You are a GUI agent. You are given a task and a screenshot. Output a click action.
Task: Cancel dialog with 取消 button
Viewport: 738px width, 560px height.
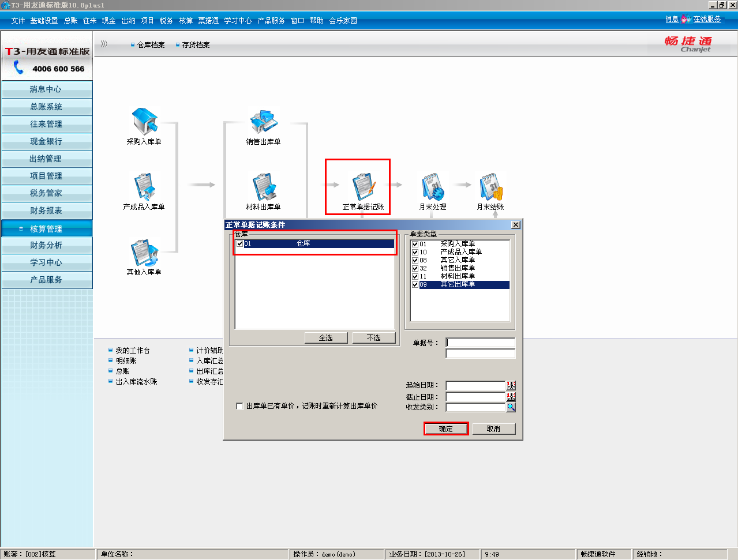point(493,429)
